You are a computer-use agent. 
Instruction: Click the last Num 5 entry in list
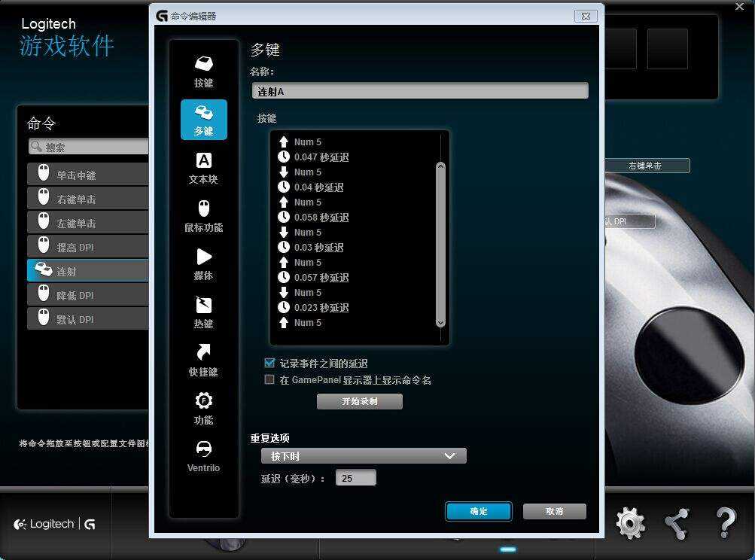point(300,323)
